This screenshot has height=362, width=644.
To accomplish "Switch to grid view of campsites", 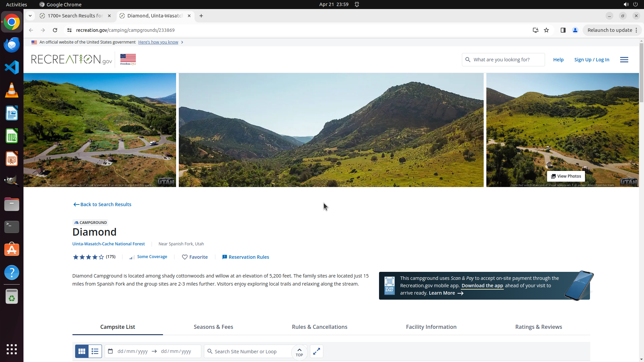I will [82, 351].
